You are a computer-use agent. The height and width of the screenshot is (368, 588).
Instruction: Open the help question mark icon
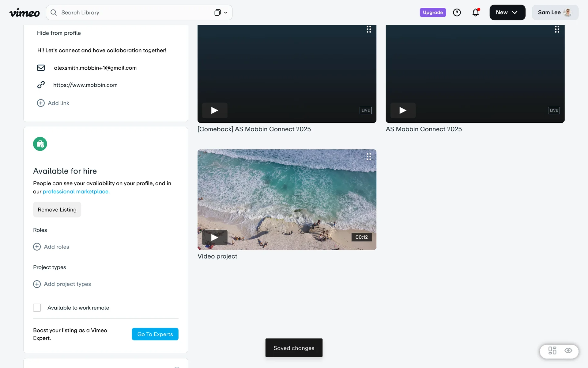pos(457,13)
